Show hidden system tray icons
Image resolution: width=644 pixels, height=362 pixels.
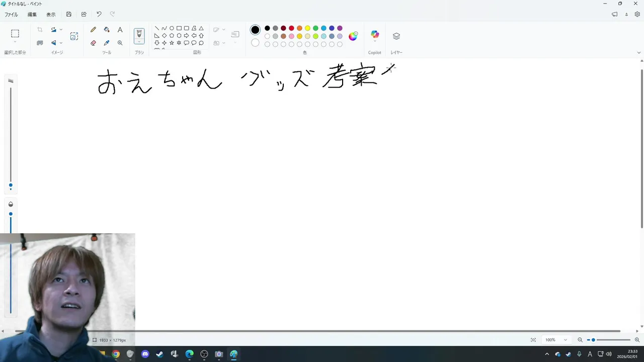(x=547, y=354)
